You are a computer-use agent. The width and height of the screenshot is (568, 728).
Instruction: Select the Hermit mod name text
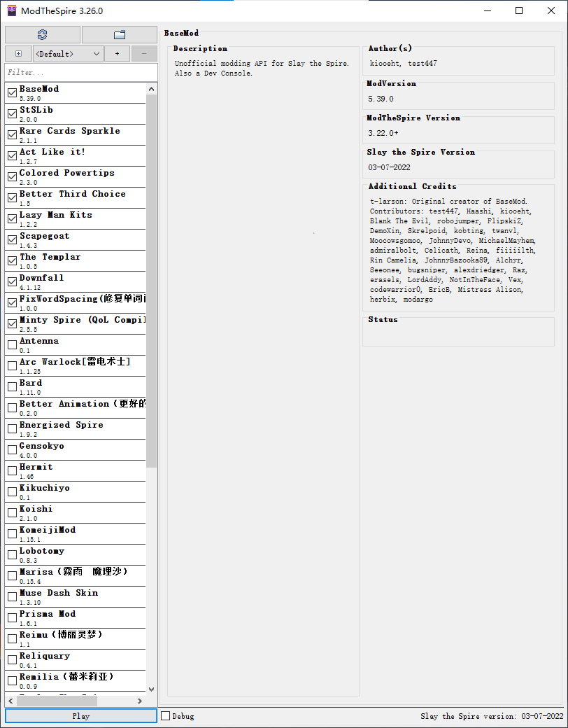pos(36,467)
